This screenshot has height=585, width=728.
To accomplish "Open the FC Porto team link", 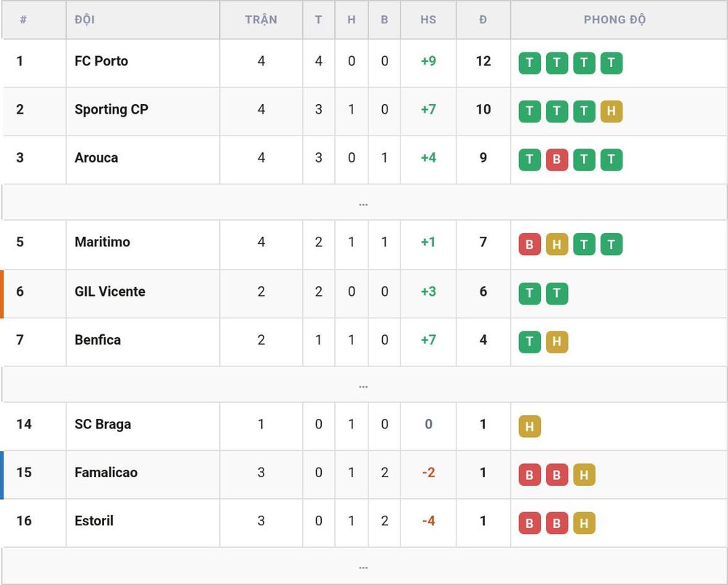I will (x=101, y=61).
